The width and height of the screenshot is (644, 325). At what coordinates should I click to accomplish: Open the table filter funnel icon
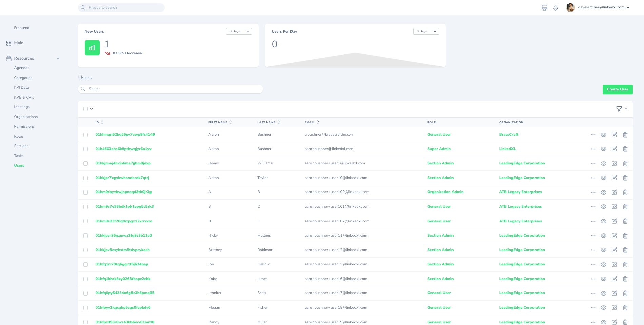(x=619, y=109)
